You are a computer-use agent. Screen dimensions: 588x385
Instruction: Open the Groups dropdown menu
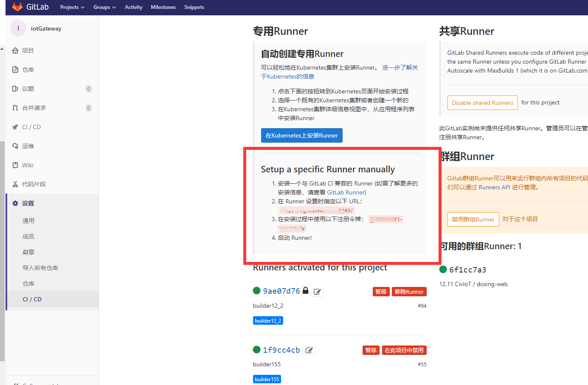(x=104, y=7)
